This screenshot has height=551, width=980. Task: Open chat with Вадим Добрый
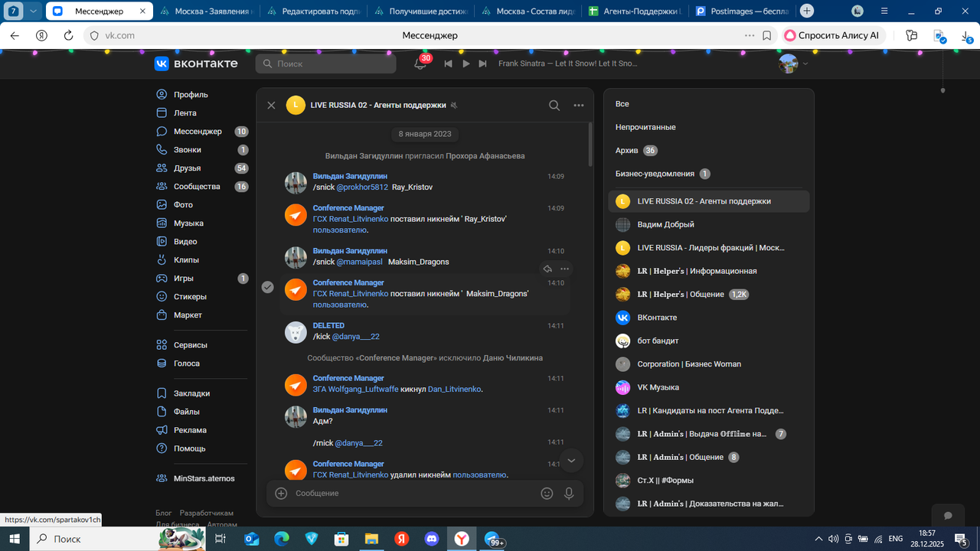coord(709,225)
